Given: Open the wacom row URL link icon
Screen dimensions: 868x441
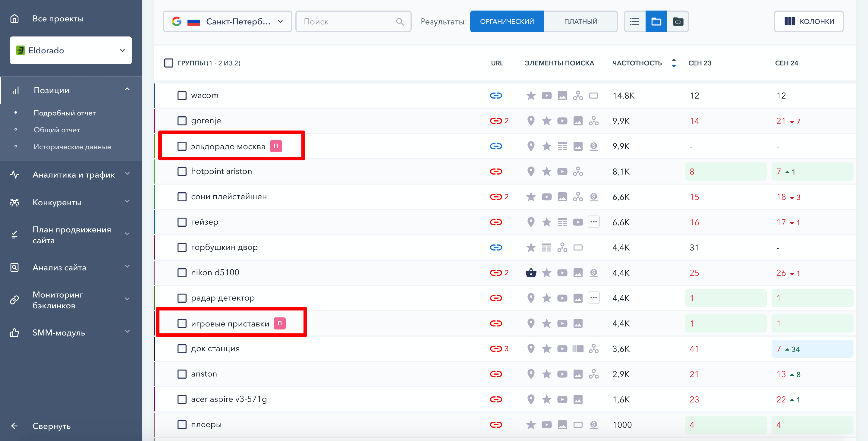Looking at the screenshot, I should [496, 96].
